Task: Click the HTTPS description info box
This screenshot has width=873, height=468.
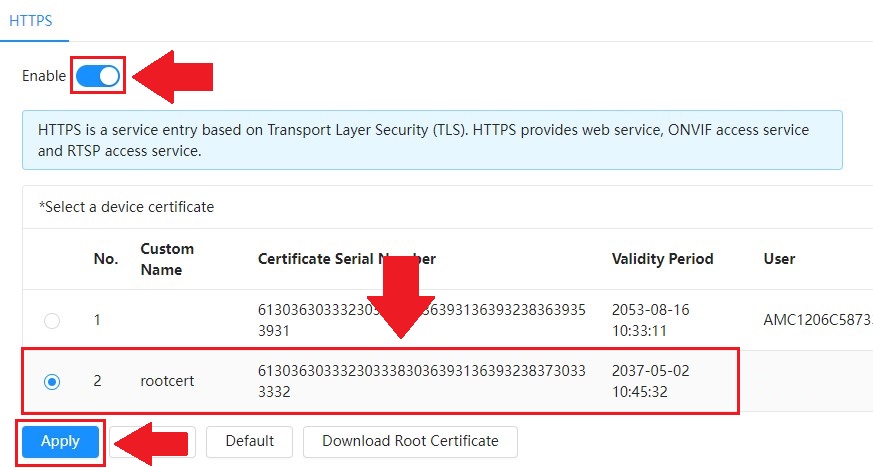Action: coord(432,140)
